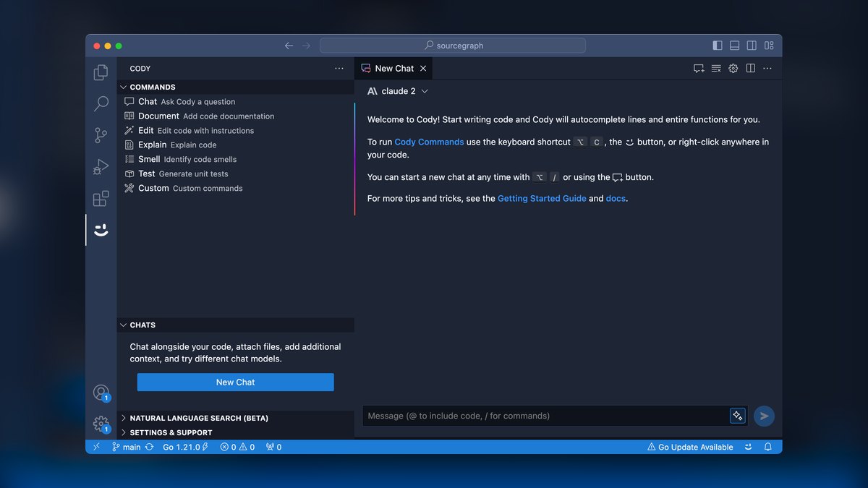
Task: Open Cody settings gear in editor toolbar
Action: pyautogui.click(x=733, y=69)
